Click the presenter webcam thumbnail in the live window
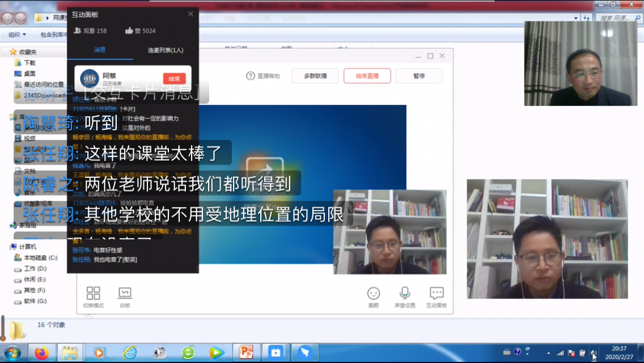Screen dimensions: 644x363 (x=390, y=232)
